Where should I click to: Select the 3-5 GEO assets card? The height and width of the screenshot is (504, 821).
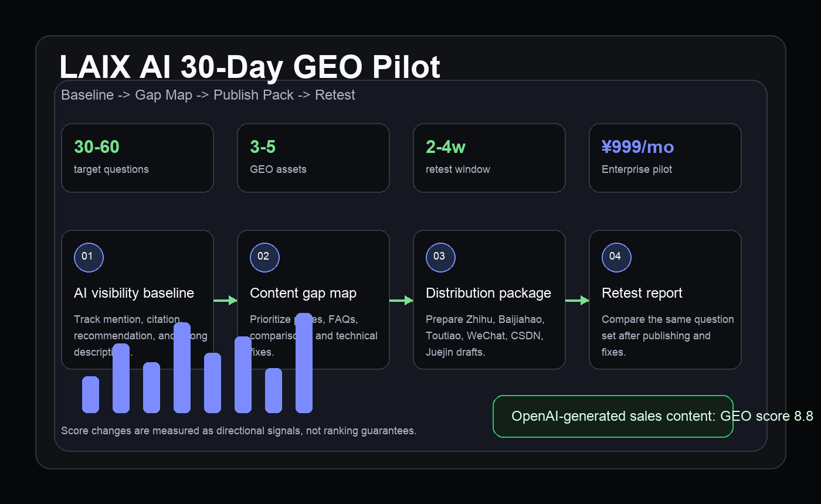pyautogui.click(x=313, y=158)
